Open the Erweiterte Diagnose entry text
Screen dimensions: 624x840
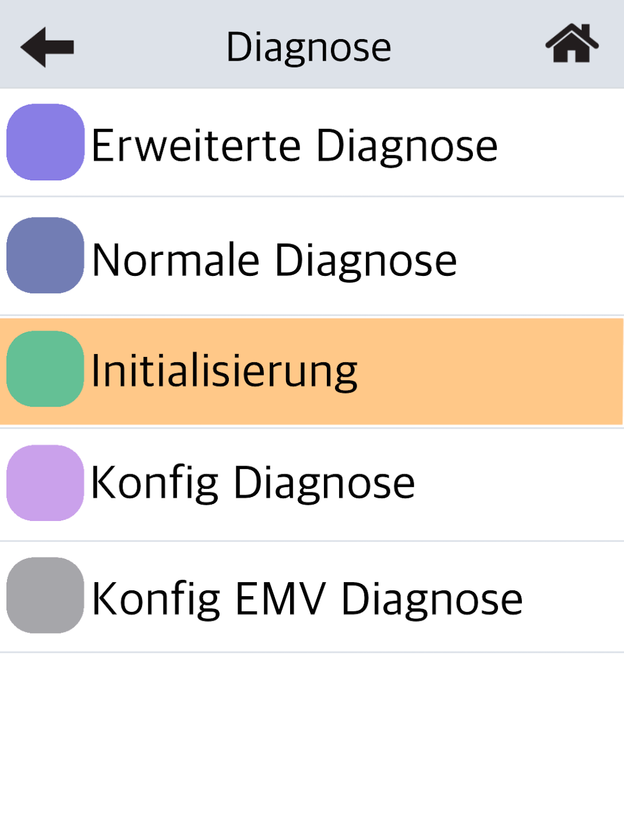click(x=294, y=145)
